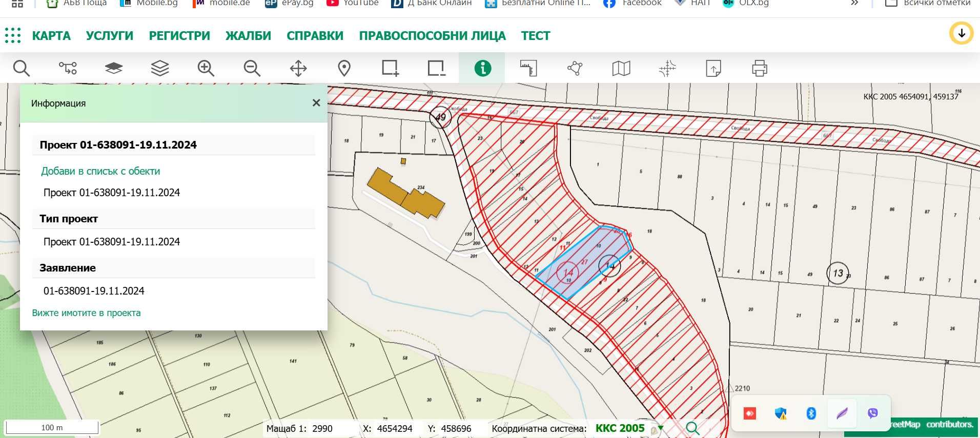
Task: Select the location pin tool
Action: click(x=344, y=68)
